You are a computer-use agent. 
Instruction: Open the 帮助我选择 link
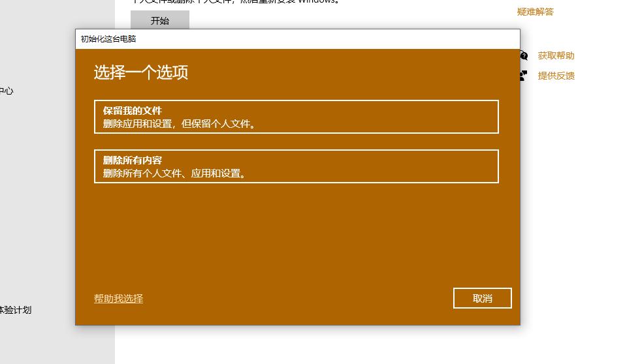tap(118, 299)
